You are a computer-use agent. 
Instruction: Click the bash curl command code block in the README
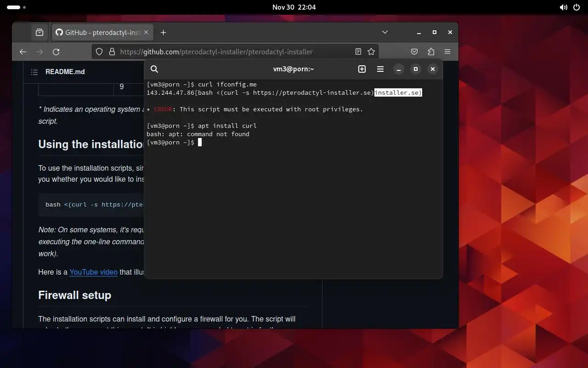(x=91, y=204)
